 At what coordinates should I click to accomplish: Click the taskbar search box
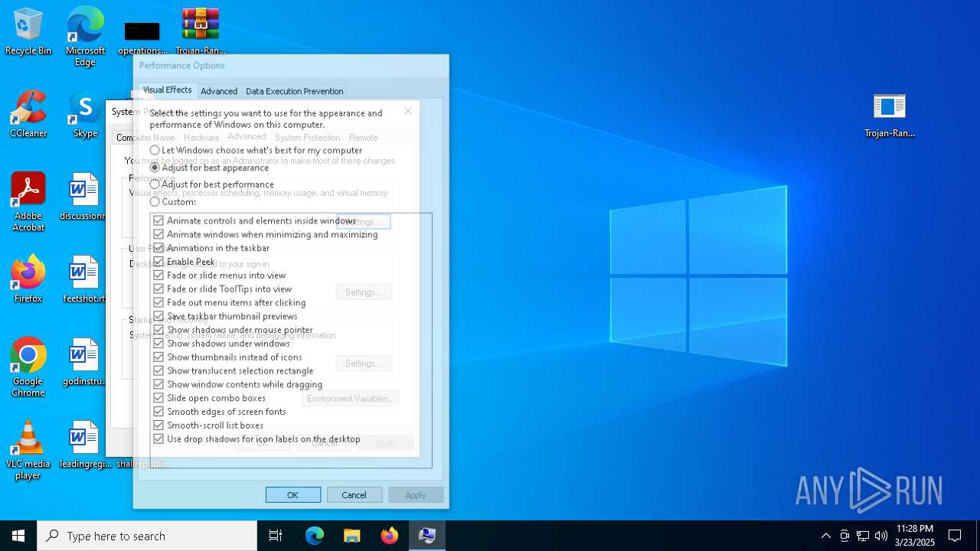pos(147,536)
